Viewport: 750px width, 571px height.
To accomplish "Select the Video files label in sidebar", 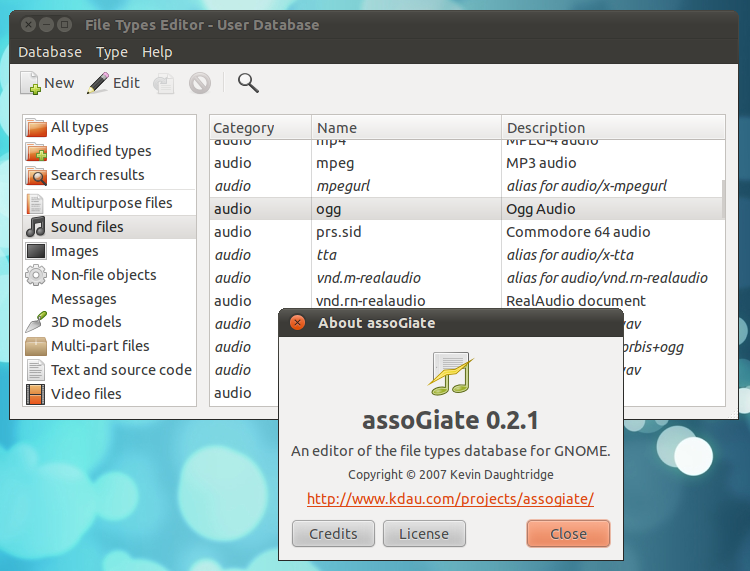I will point(86,394).
